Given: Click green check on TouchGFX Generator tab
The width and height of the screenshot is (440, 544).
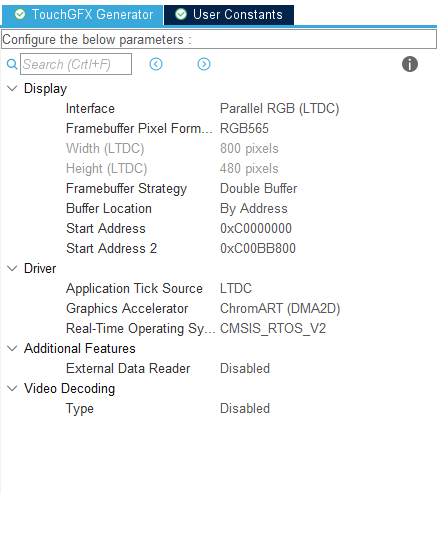Looking at the screenshot, I should click(x=20, y=14).
